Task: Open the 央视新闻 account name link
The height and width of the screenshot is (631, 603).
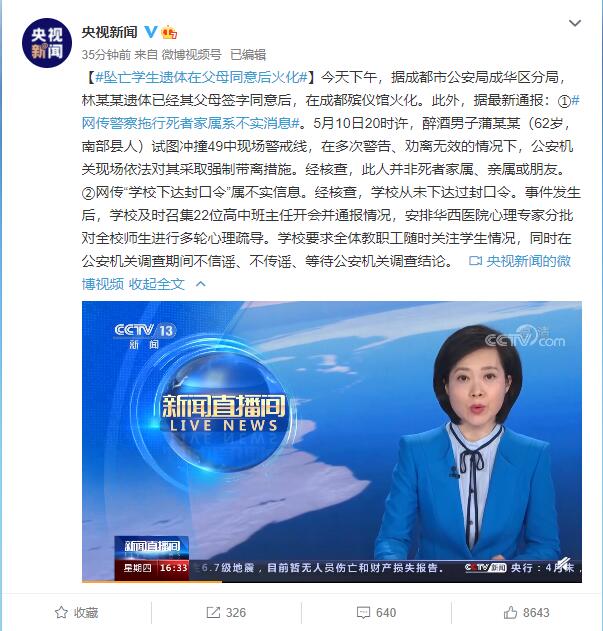Action: [x=109, y=32]
